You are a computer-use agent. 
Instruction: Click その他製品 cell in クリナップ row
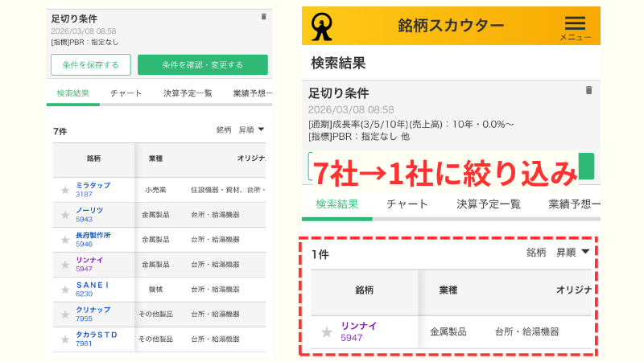tap(155, 314)
